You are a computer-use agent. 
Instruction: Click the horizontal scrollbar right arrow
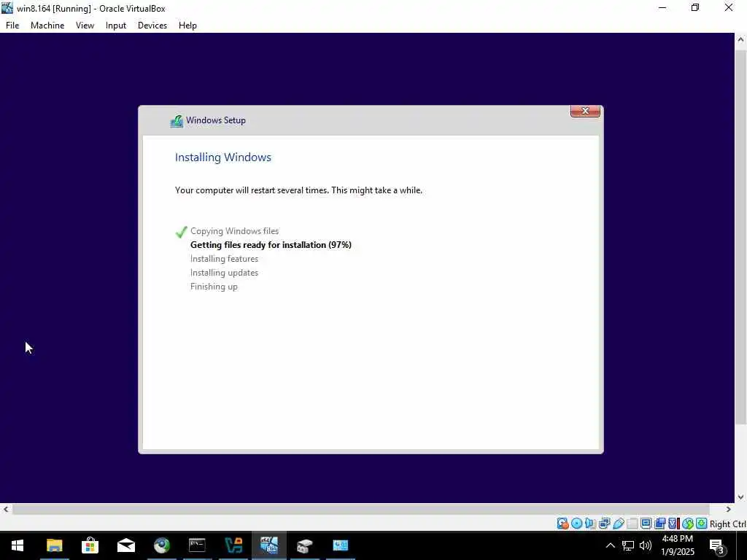tap(729, 509)
